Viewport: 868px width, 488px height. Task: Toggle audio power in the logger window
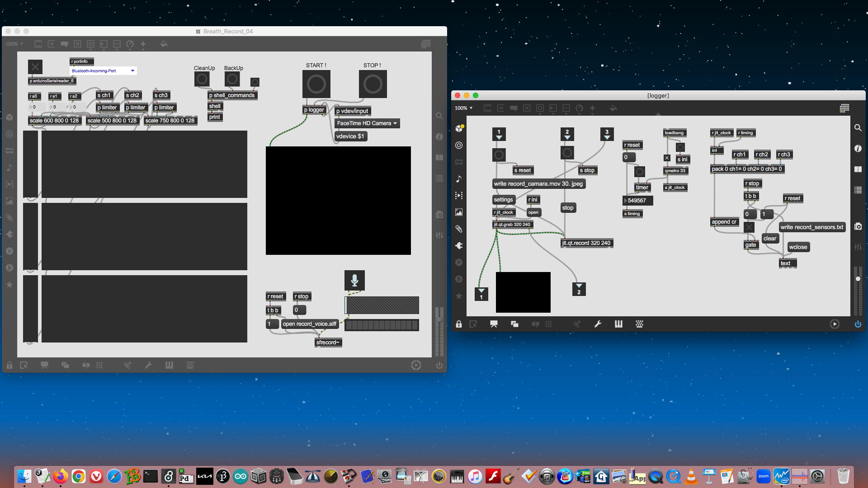858,324
